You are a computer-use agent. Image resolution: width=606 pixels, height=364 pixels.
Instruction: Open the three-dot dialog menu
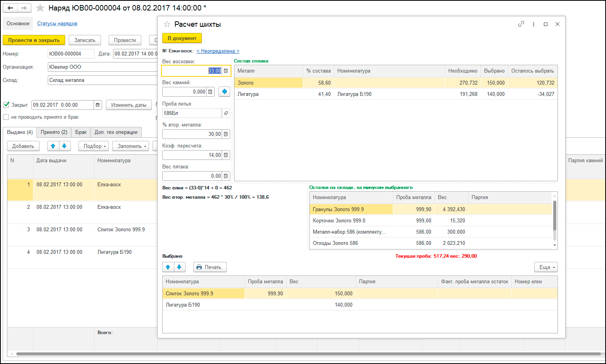[533, 24]
